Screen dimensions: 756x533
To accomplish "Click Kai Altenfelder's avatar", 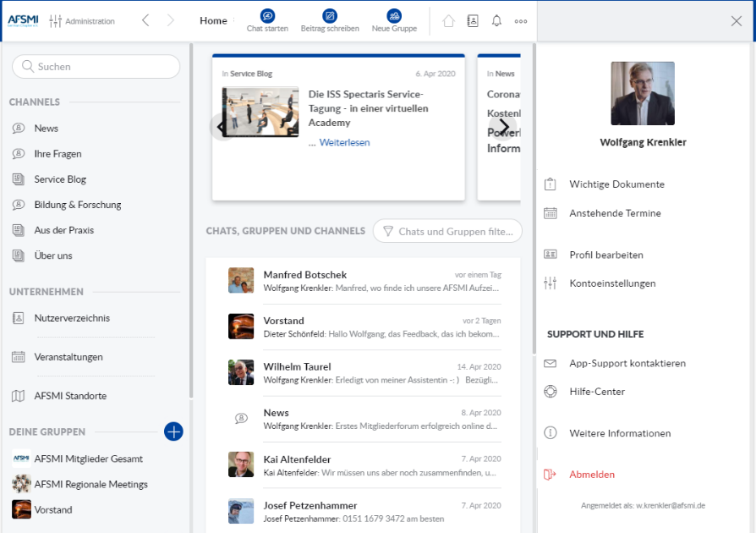I will click(x=241, y=464).
